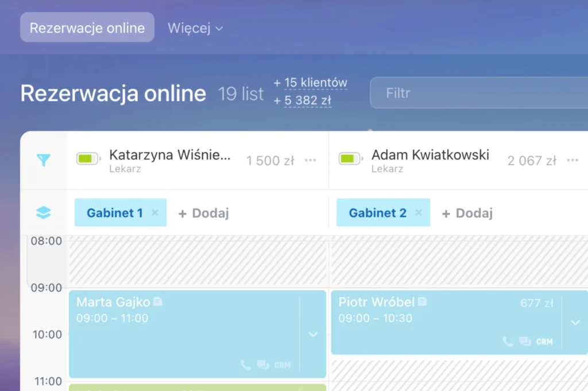Open chat icon in Marta Gajko booking
588x391 pixels.
(263, 365)
